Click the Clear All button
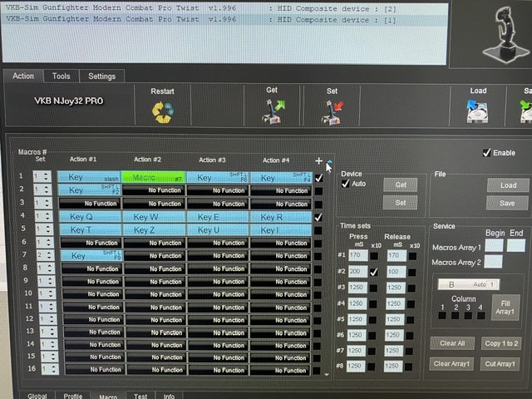The width and height of the screenshot is (532, 399). 451,342
